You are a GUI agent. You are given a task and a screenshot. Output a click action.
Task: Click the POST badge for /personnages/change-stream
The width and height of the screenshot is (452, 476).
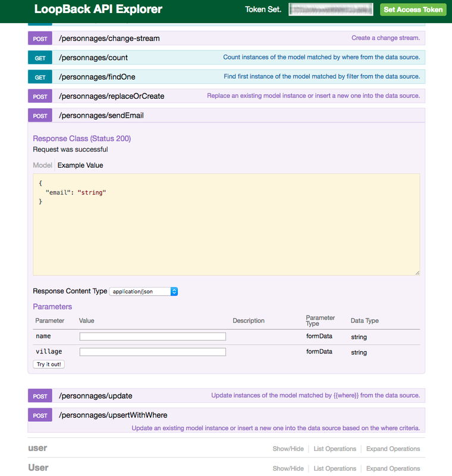(40, 39)
